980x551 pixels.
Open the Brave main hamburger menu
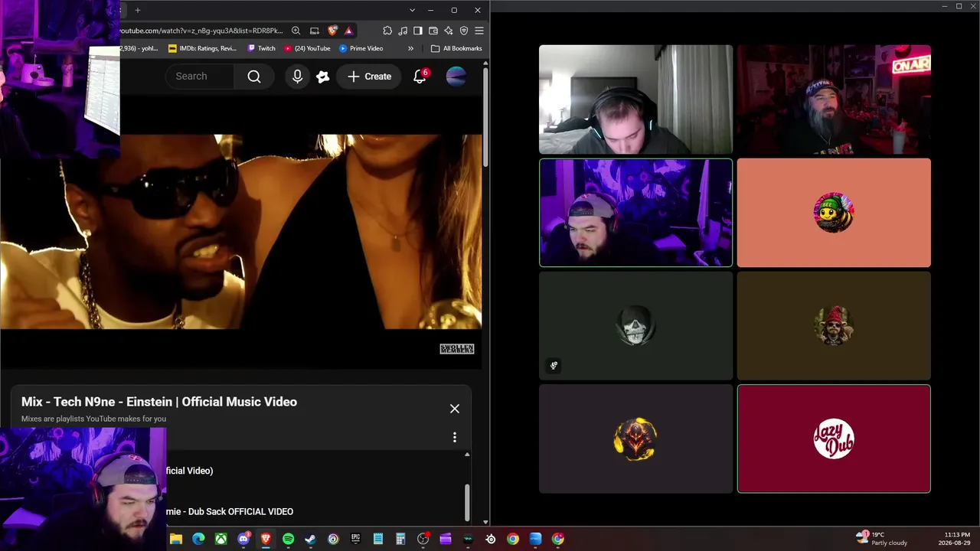(x=479, y=31)
